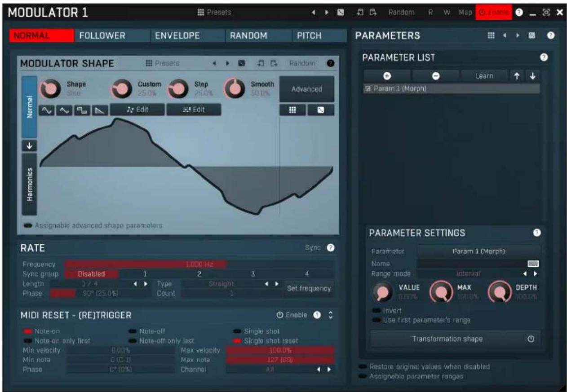Step Channel value to next option
567x392 pixels.
pos(329,370)
